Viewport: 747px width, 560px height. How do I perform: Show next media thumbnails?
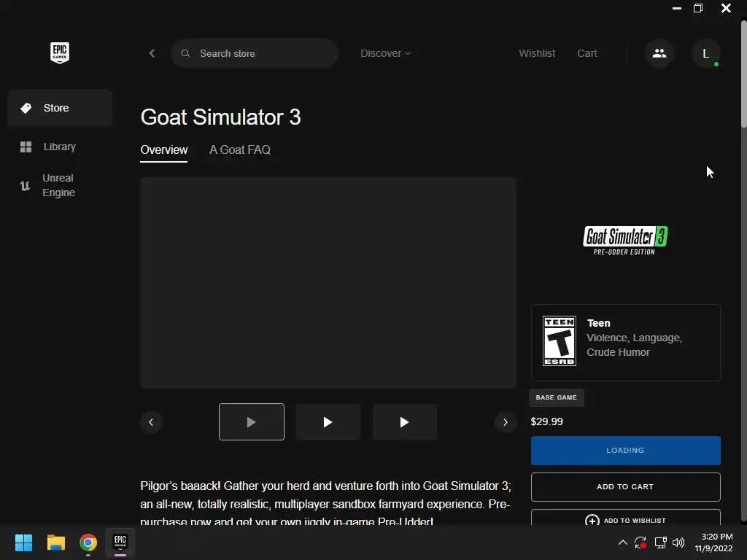click(x=505, y=422)
